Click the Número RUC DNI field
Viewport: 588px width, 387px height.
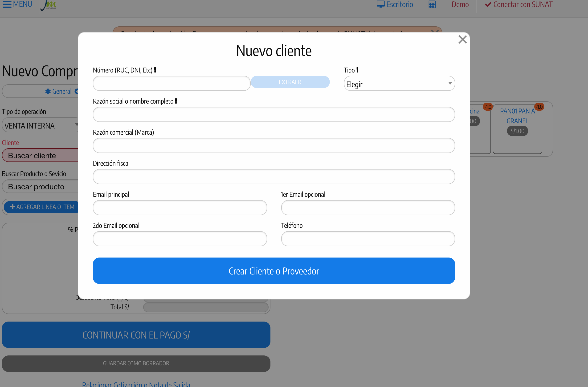[171, 84]
